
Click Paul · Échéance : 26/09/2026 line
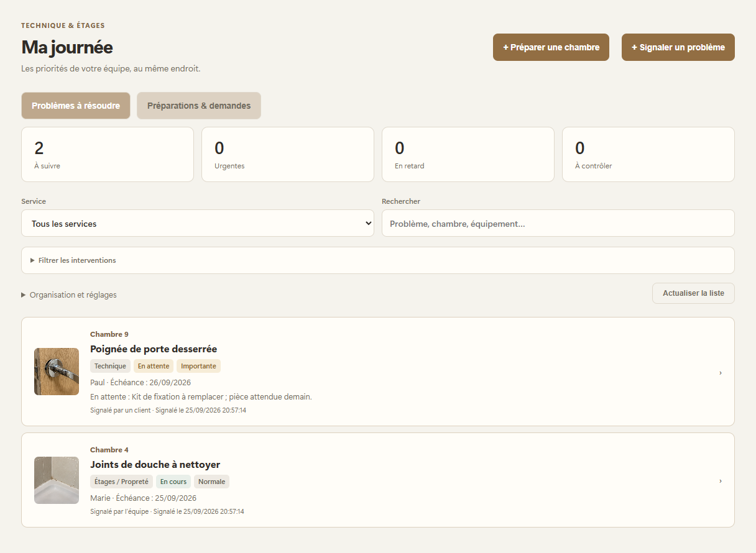(141, 383)
